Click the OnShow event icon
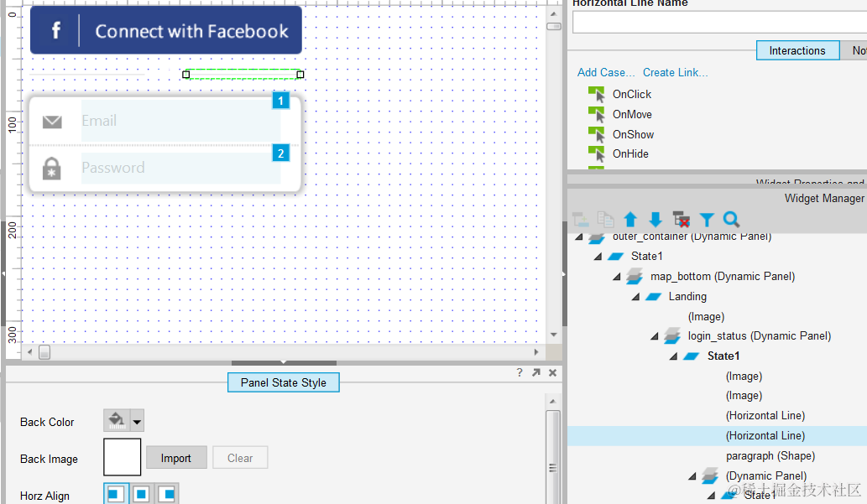Image resolution: width=867 pixels, height=504 pixels. point(597,134)
